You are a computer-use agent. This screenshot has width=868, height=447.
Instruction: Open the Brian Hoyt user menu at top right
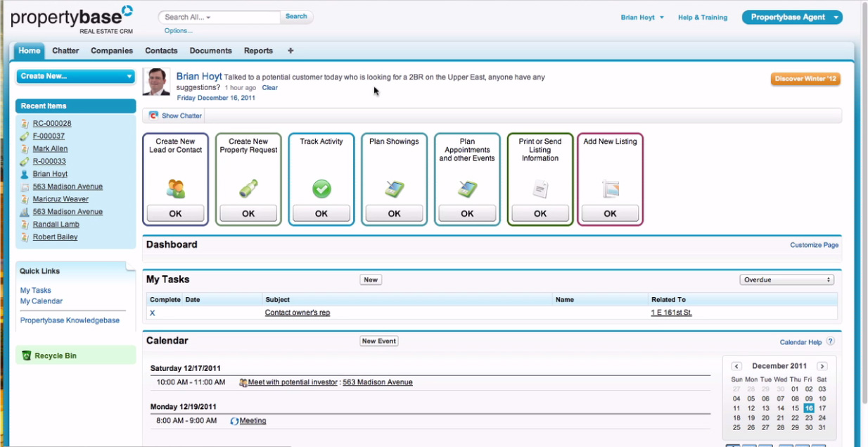tap(642, 18)
